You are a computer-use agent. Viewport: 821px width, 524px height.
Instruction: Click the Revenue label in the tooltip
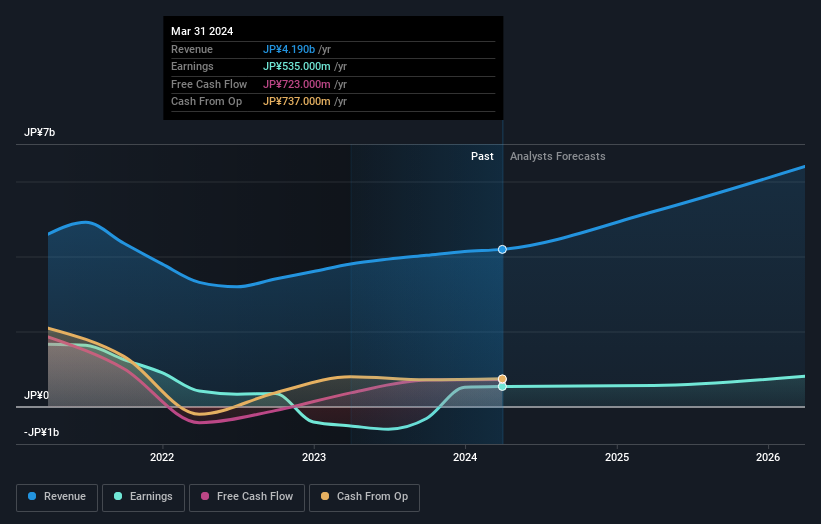coord(192,49)
